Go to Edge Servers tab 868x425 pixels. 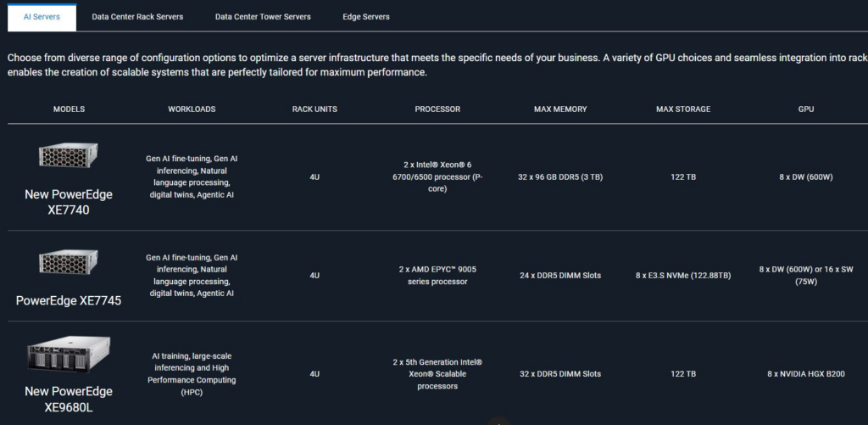pyautogui.click(x=366, y=17)
